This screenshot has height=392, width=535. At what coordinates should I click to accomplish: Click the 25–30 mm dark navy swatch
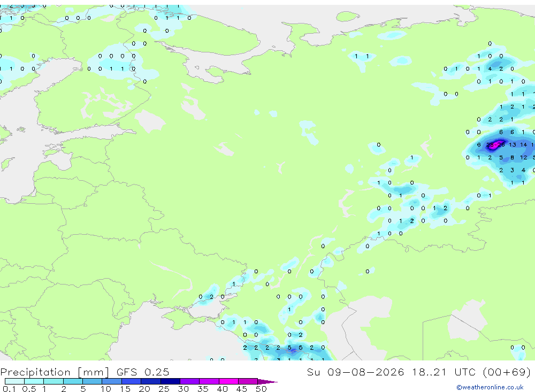pos(170,381)
